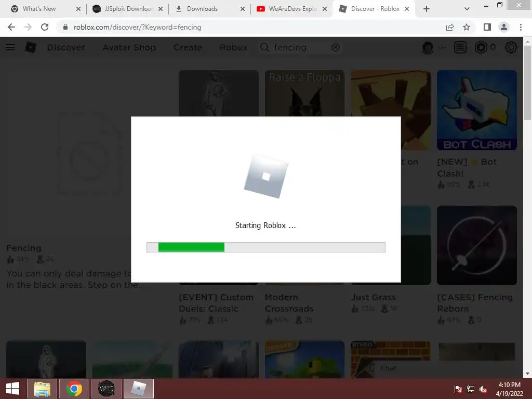Clear the fencing search text

click(x=336, y=47)
